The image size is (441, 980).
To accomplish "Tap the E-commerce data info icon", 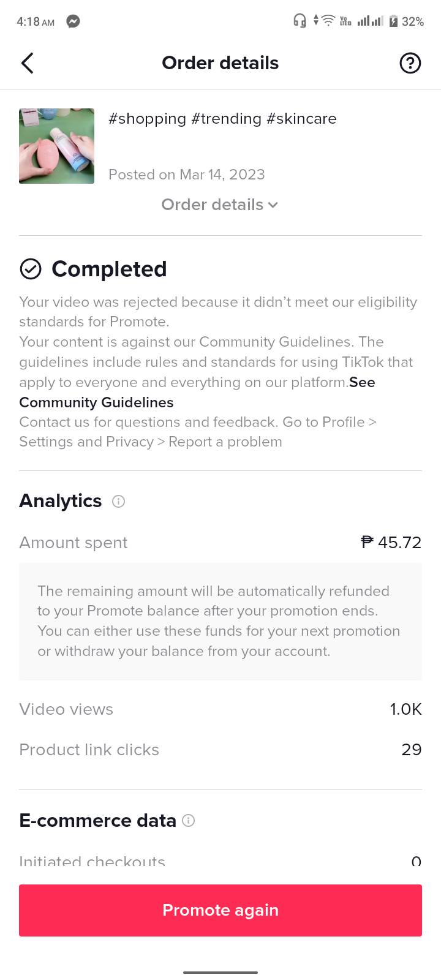I will click(189, 821).
